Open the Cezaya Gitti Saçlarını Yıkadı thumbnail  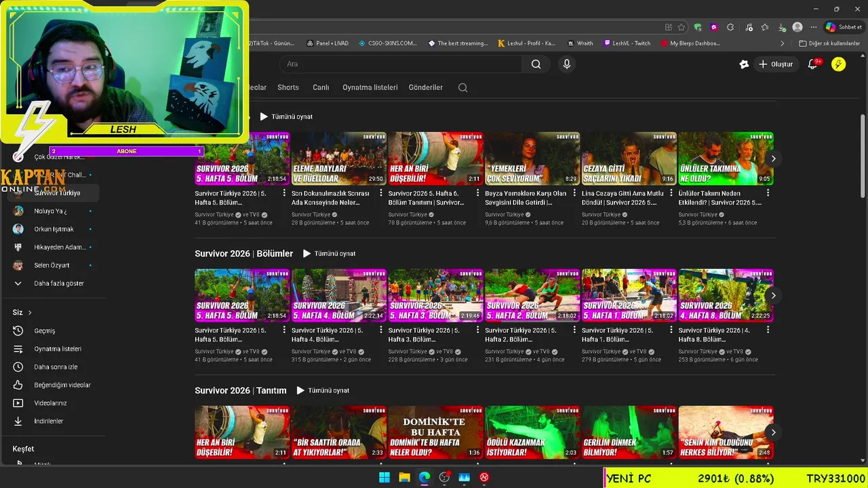629,159
